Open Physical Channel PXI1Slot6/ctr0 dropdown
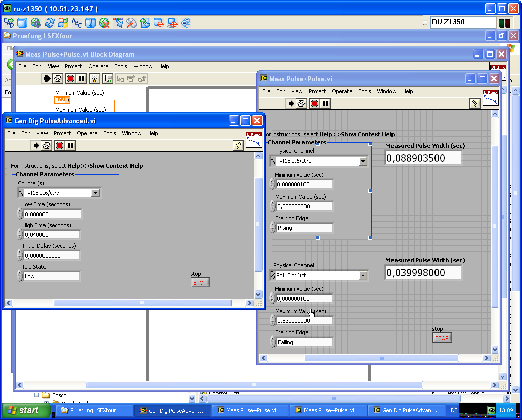This screenshot has width=522, height=420. [363, 161]
